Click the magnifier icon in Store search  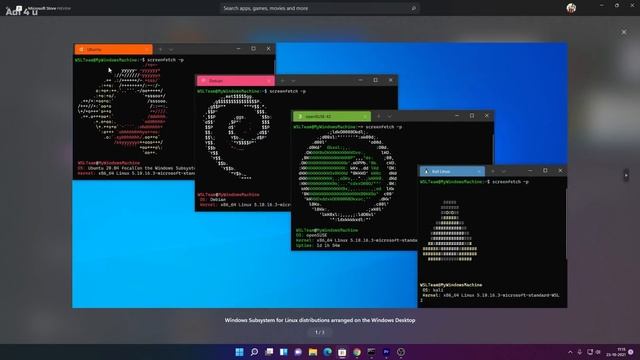point(413,8)
